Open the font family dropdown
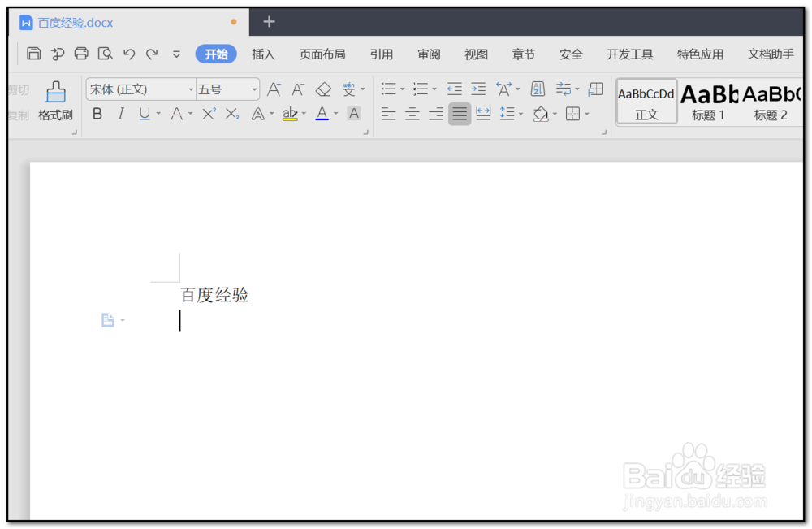The width and height of the screenshot is (812, 529). [190, 89]
